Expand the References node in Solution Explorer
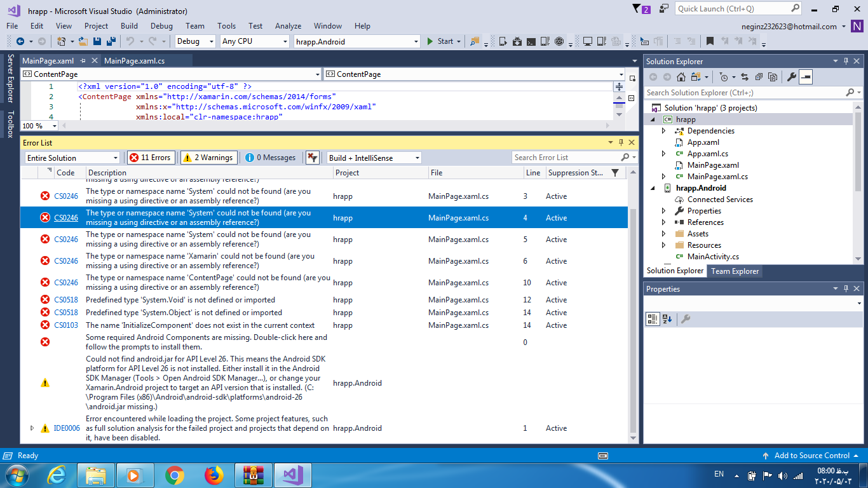868x488 pixels. click(x=664, y=222)
